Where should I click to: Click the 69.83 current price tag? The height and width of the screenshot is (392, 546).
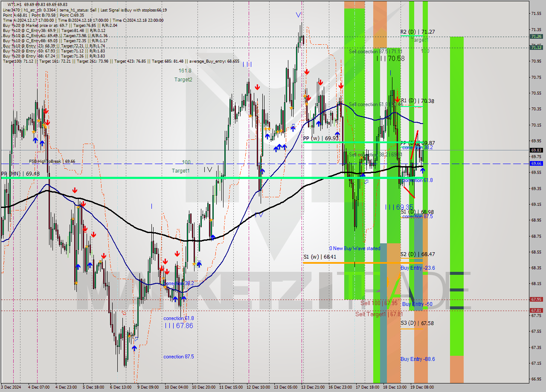[536, 150]
